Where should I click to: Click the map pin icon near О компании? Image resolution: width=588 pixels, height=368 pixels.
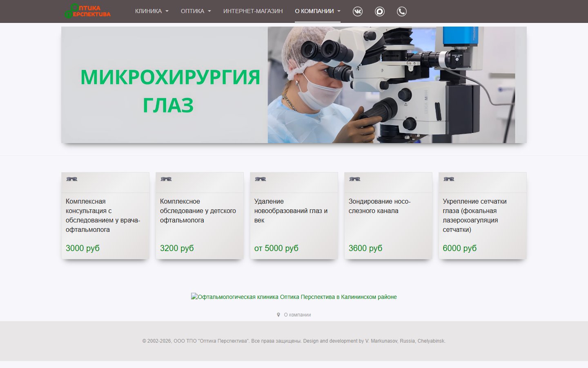278,315
